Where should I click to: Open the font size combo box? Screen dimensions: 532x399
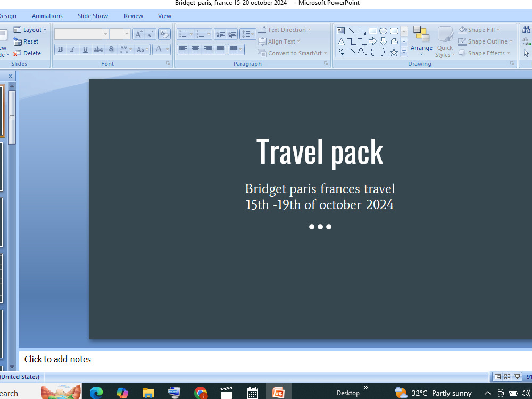[120, 34]
